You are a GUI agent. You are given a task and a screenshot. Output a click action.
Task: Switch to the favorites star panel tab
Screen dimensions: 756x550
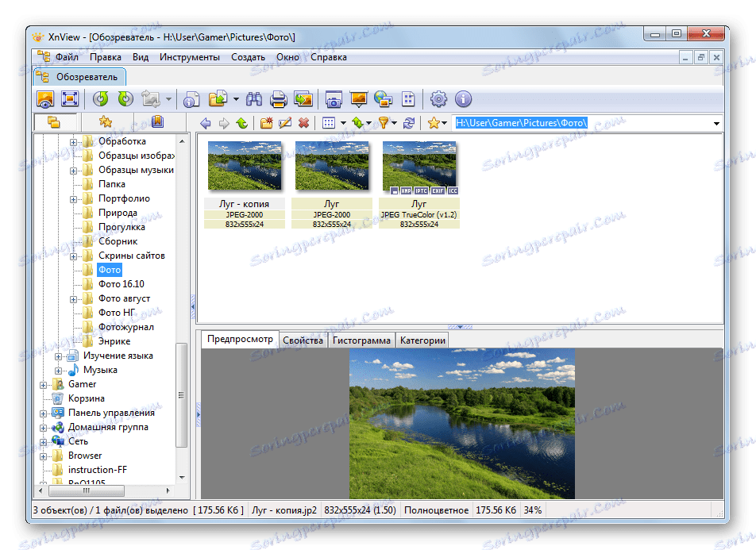pyautogui.click(x=105, y=122)
